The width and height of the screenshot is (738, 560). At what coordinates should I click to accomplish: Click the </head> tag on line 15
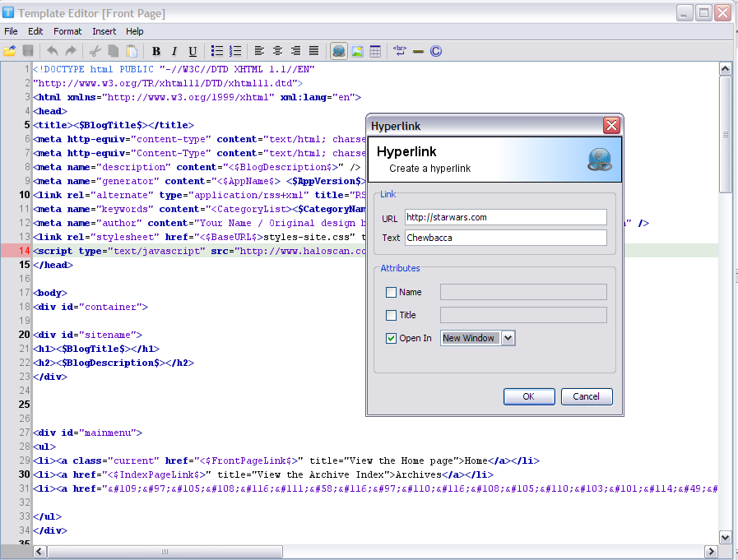(x=53, y=265)
